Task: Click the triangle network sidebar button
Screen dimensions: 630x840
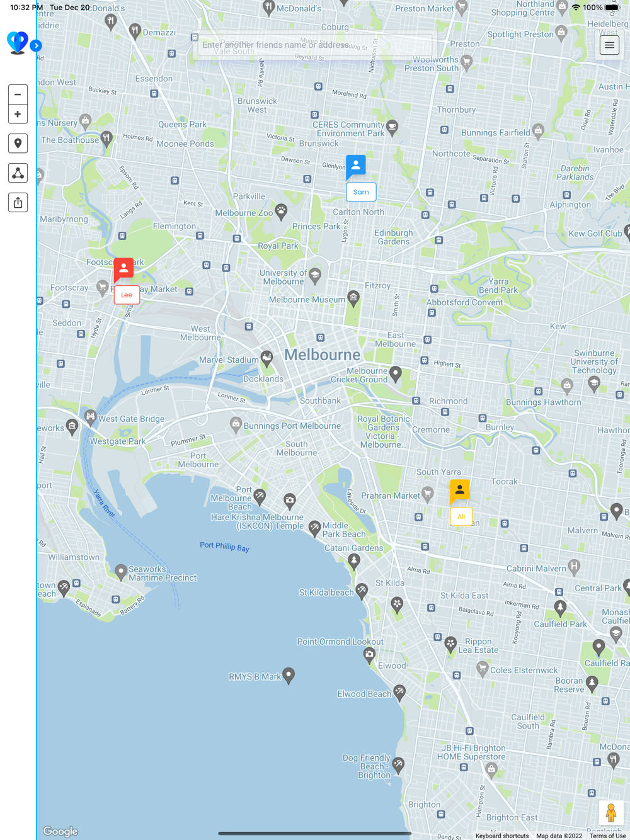Action: [x=18, y=173]
